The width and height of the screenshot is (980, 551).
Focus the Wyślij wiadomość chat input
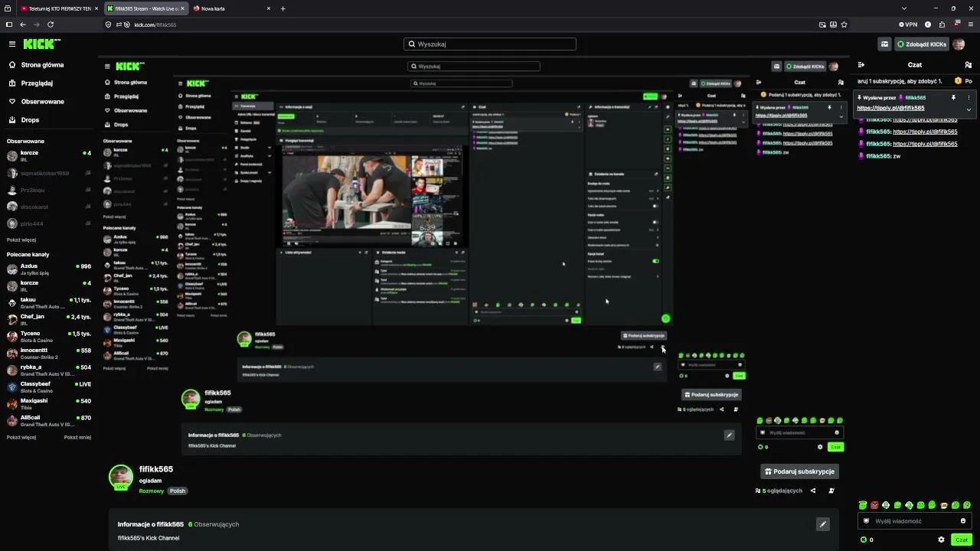[x=915, y=521]
